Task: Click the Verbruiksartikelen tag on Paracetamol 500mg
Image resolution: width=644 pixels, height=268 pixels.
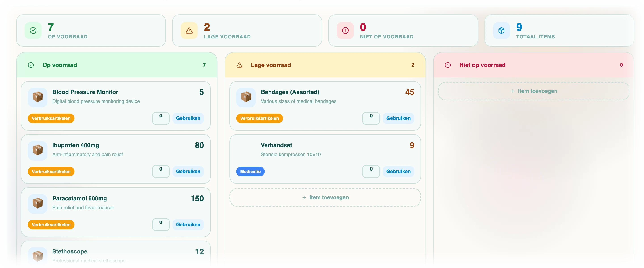Action: (x=51, y=225)
